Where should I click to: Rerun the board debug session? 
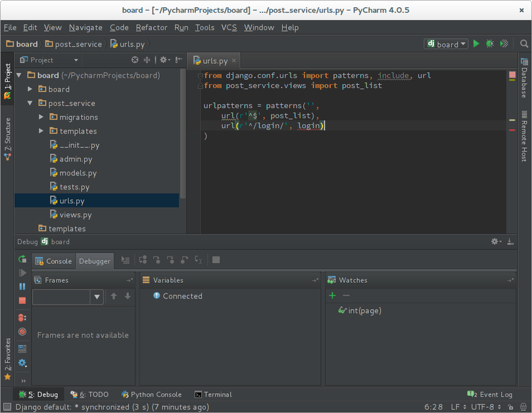pos(22,259)
